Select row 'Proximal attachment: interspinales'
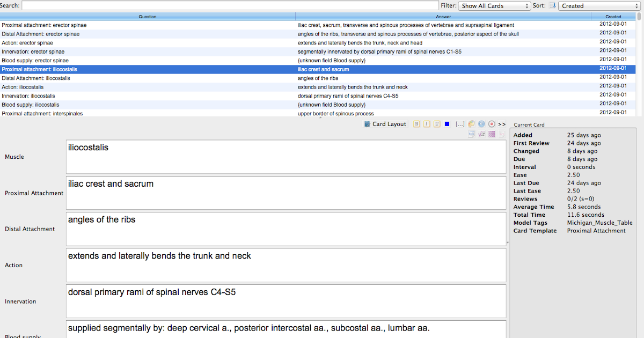The height and width of the screenshot is (338, 644). click(318, 113)
